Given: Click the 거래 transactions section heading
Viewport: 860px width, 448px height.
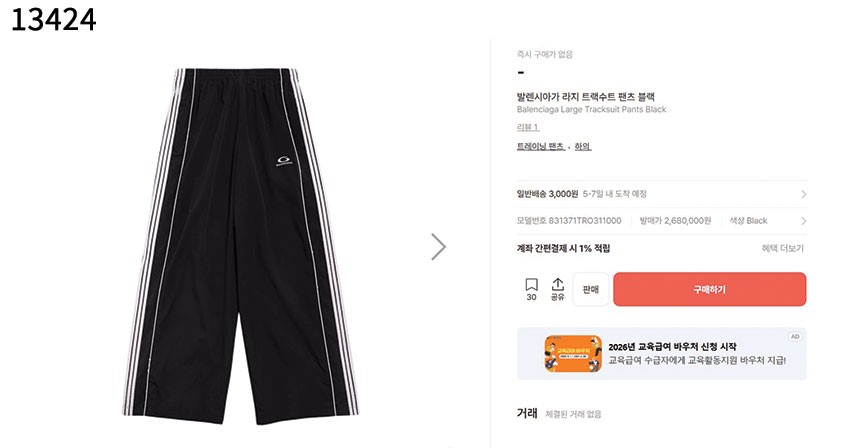Looking at the screenshot, I should 527,413.
